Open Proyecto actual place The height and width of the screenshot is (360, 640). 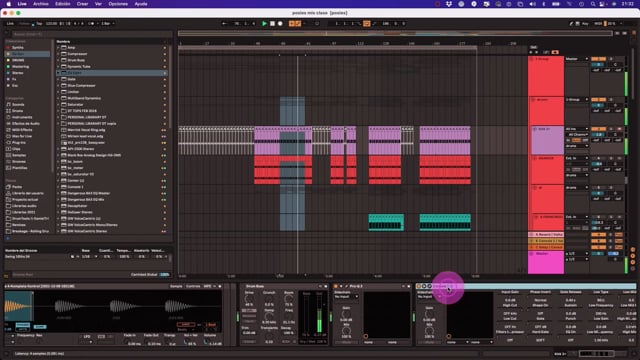pos(25,200)
